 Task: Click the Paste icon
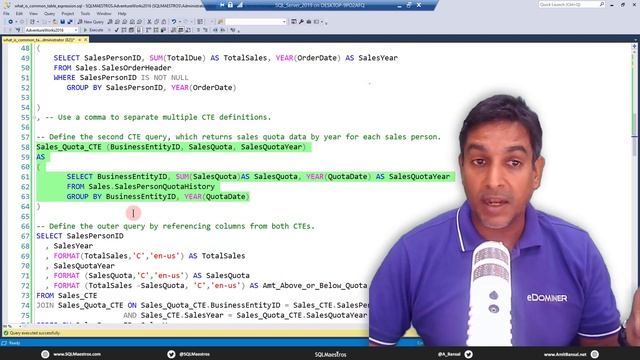click(x=164, y=22)
